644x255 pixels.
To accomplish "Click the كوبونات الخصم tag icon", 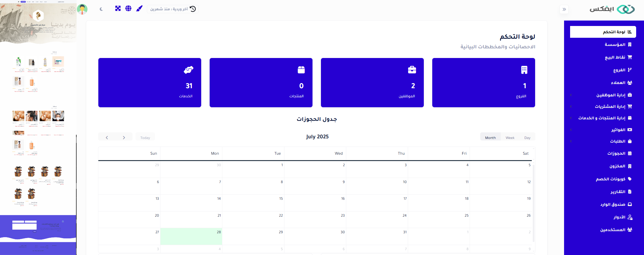I will 630,179.
